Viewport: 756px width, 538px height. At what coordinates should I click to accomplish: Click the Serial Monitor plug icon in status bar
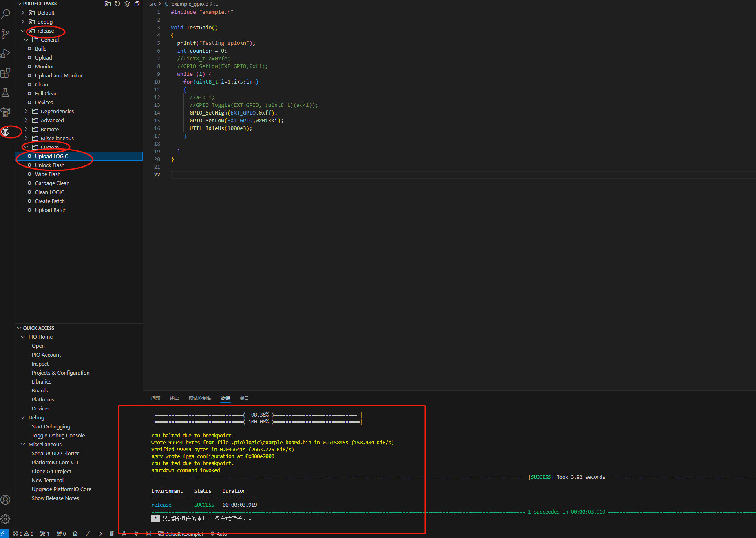pos(136,534)
